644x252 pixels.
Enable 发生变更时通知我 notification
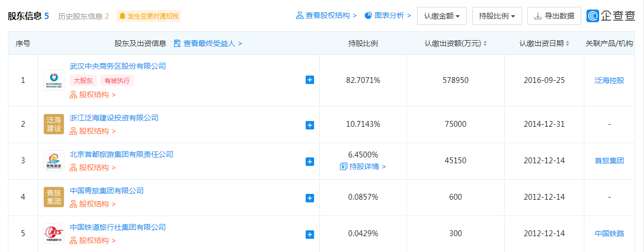149,16
